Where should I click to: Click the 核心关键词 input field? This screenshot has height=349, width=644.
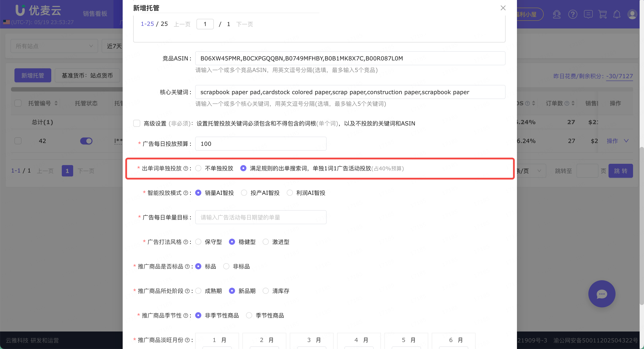pyautogui.click(x=350, y=92)
